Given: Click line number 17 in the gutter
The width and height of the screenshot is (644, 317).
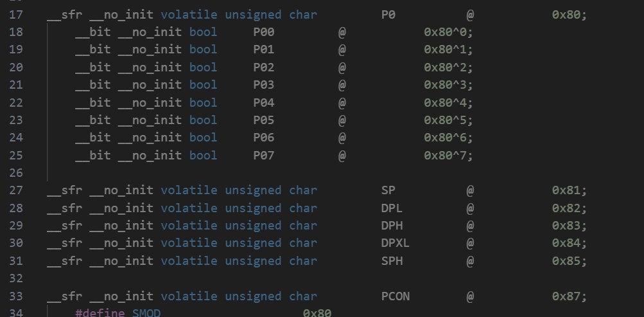Looking at the screenshot, I should (x=16, y=15).
